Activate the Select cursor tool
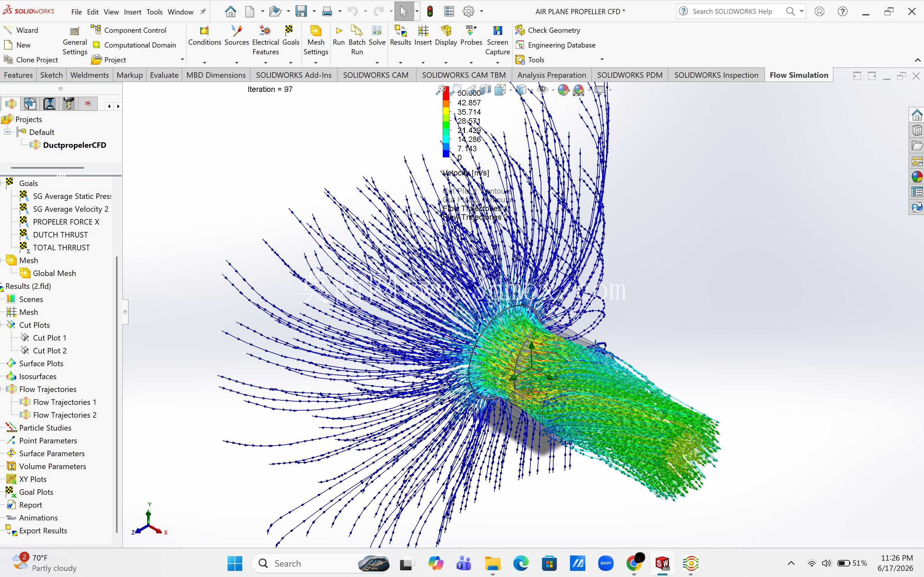Viewport: 924px width, 577px height. [x=404, y=12]
